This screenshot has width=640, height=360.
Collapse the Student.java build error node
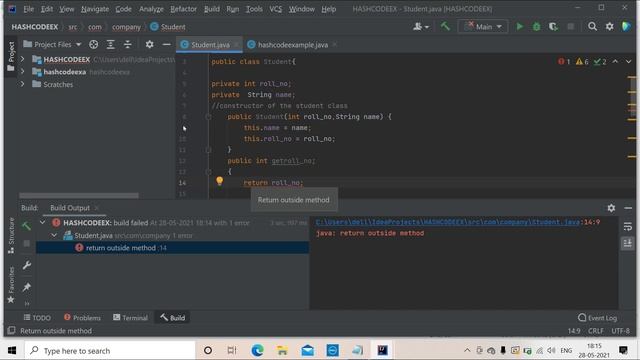54,236
